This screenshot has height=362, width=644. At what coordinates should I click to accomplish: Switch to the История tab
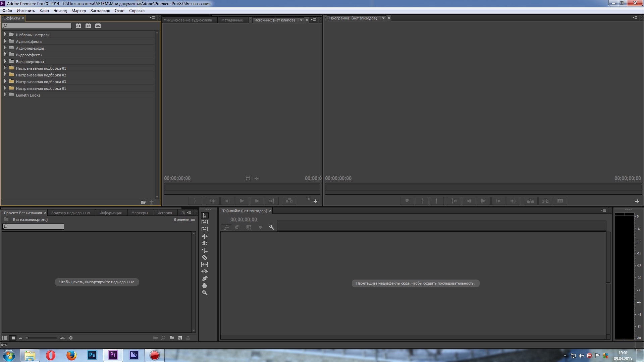coord(165,213)
